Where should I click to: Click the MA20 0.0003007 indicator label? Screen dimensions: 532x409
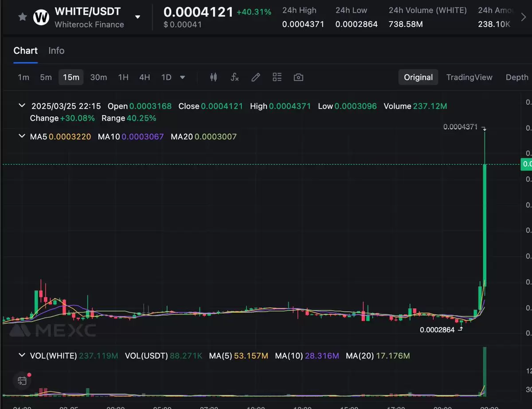click(x=204, y=137)
